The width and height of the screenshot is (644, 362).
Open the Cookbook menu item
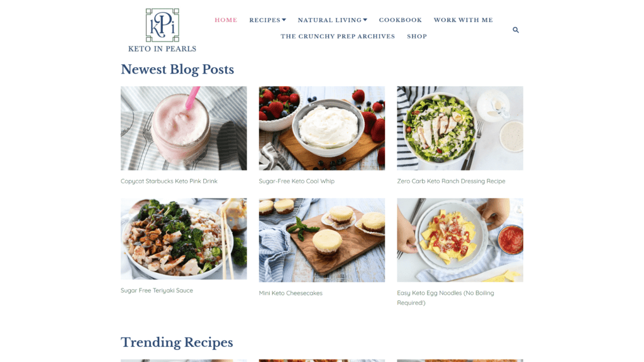tap(400, 20)
